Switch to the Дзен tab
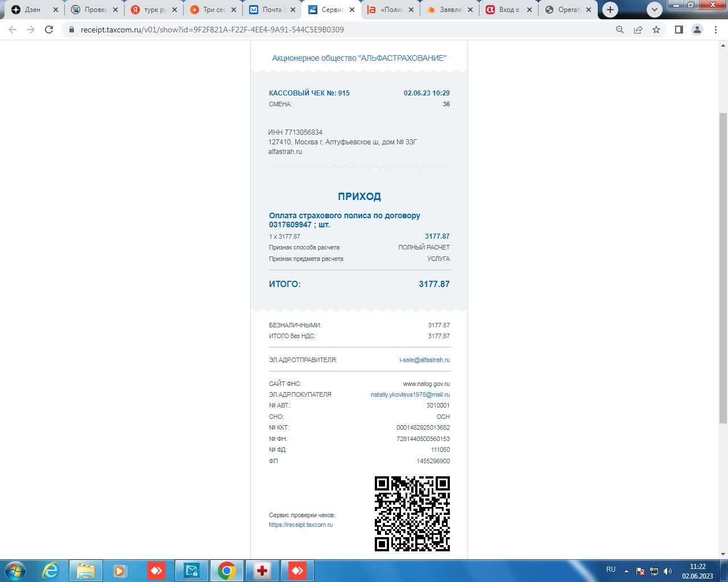 coord(33,10)
